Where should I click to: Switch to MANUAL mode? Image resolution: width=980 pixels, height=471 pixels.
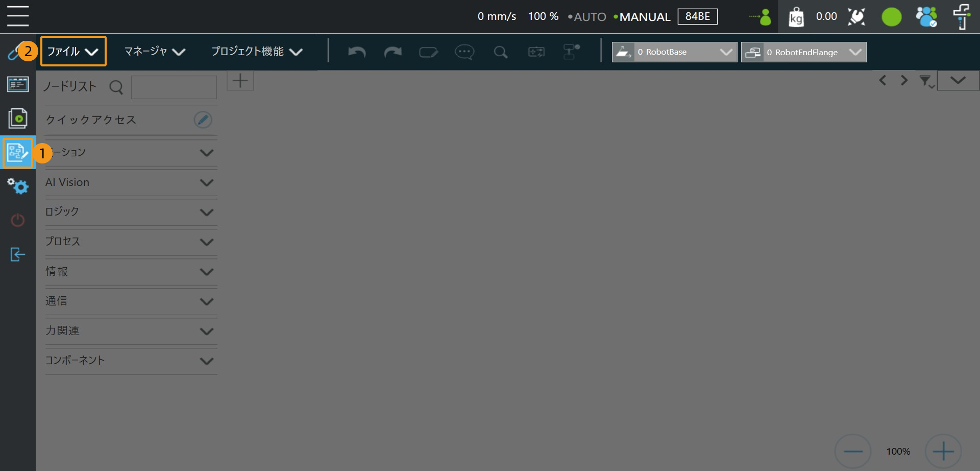coord(642,17)
